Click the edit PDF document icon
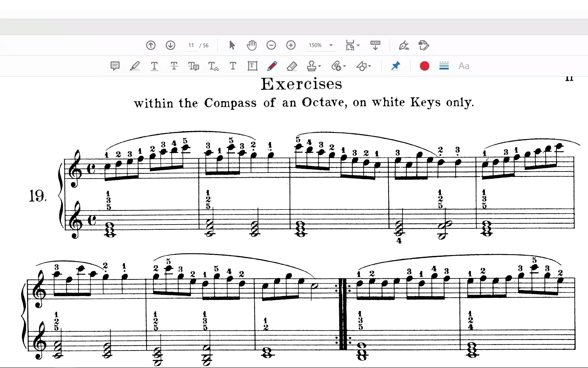Image resolution: width=588 pixels, height=368 pixels. click(x=424, y=45)
